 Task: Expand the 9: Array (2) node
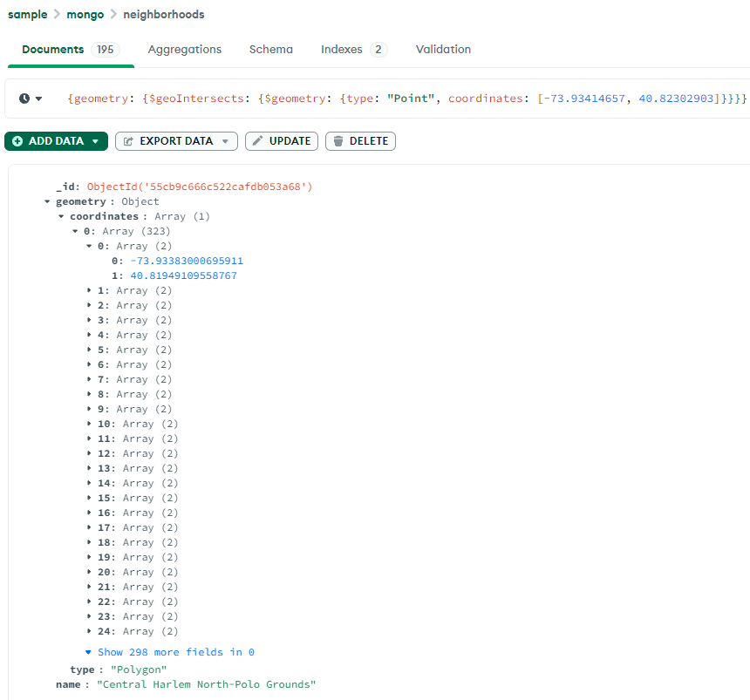point(88,410)
